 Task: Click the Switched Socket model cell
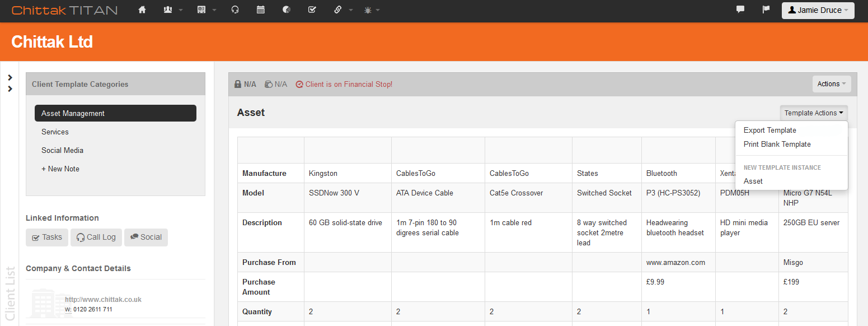[607, 198]
